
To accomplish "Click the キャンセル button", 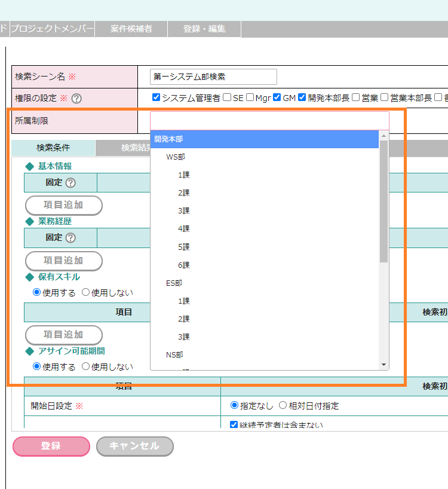I will (134, 446).
